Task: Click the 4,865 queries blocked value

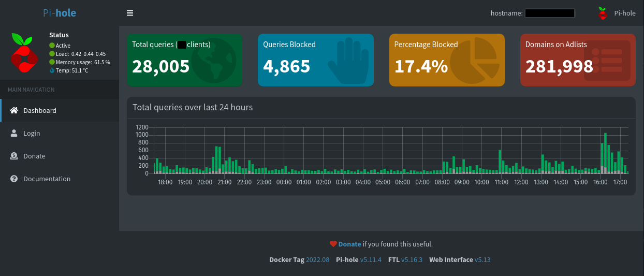Action: [x=287, y=66]
